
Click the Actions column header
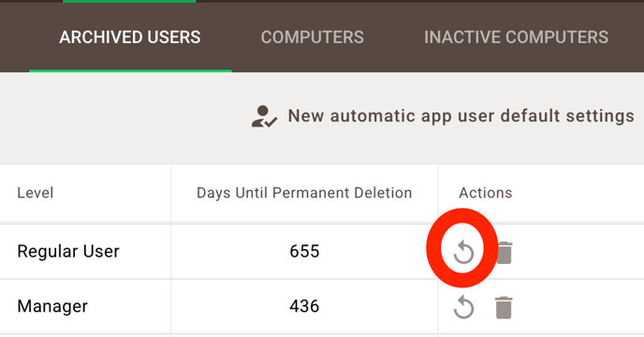click(486, 193)
